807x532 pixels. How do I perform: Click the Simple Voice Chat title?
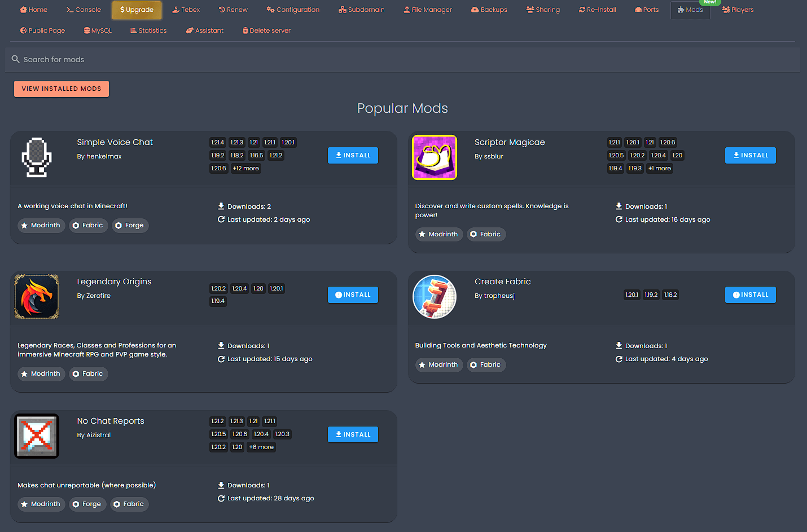[115, 142]
